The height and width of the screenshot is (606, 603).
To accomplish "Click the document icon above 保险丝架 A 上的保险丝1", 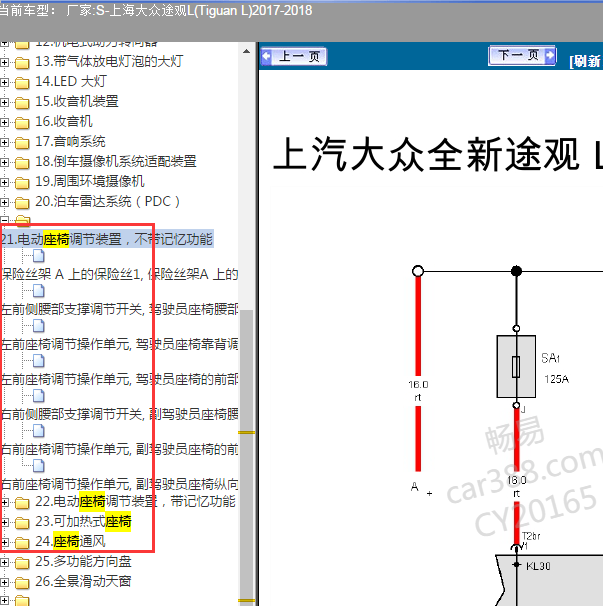I will pos(39,256).
